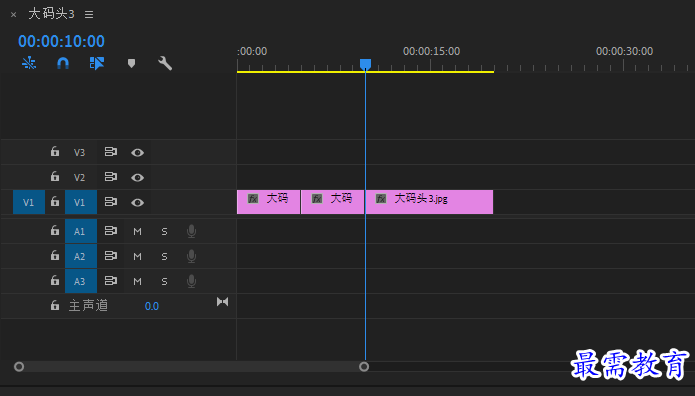Click the 00:00:10:00 playhead timecode
The width and height of the screenshot is (695, 396).
(61, 41)
